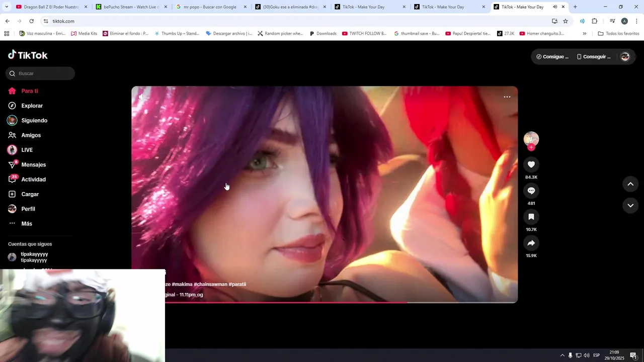Viewport: 644px width, 362px height.
Task: Click the #makima hashtag
Action: pos(182,284)
